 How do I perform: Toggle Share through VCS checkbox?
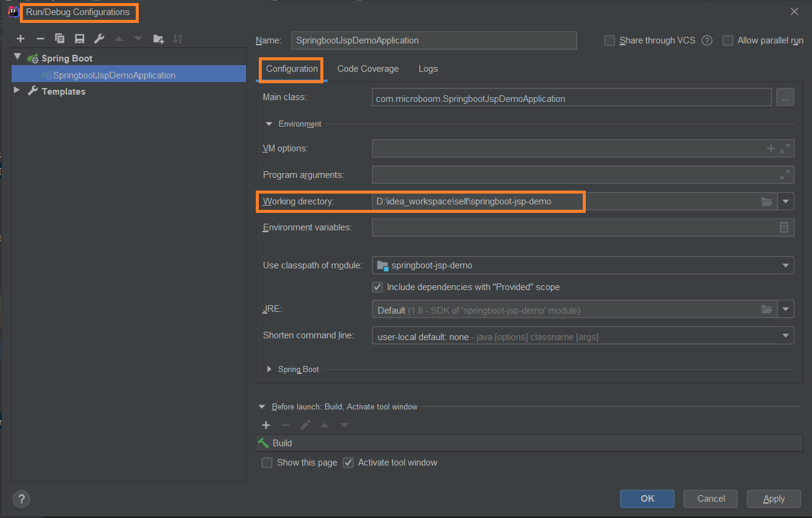click(x=610, y=40)
